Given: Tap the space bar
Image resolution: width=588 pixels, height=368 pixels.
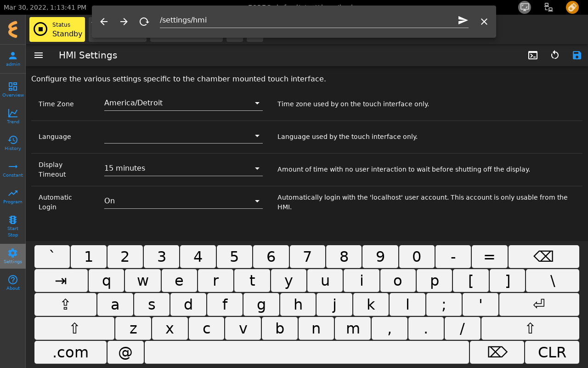Looking at the screenshot, I should pyautogui.click(x=307, y=352).
